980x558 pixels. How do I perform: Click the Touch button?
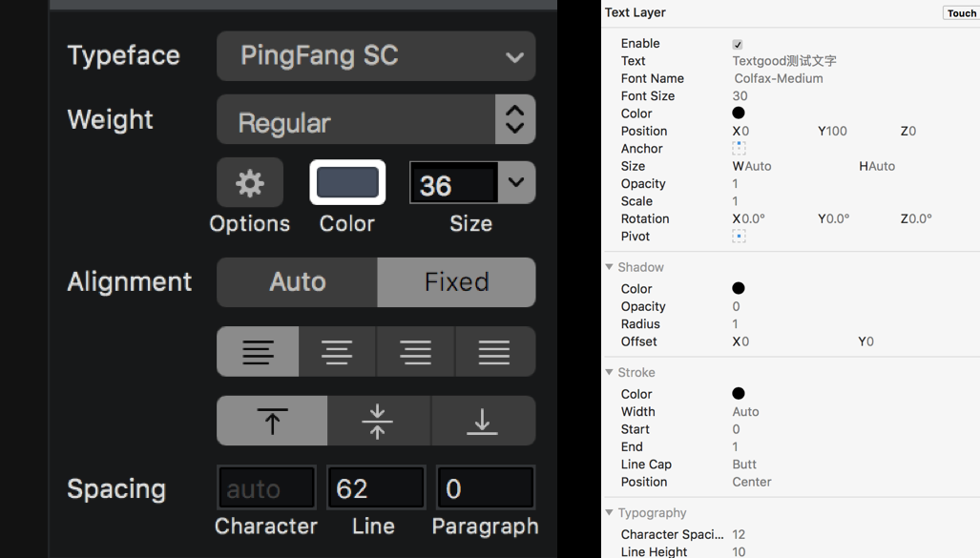pyautogui.click(x=961, y=13)
